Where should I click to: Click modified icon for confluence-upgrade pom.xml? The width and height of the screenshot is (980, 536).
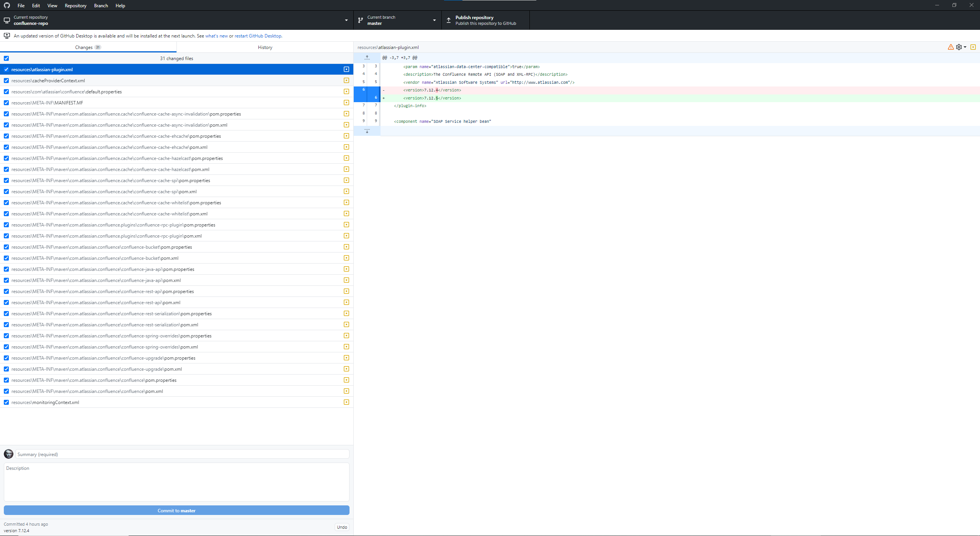[346, 369]
